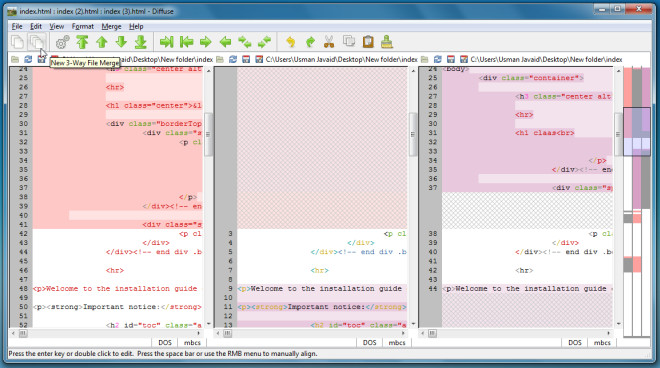Image resolution: width=660 pixels, height=368 pixels.
Task: Click the right pane mbcs encoding label
Action: pyautogui.click(x=602, y=343)
